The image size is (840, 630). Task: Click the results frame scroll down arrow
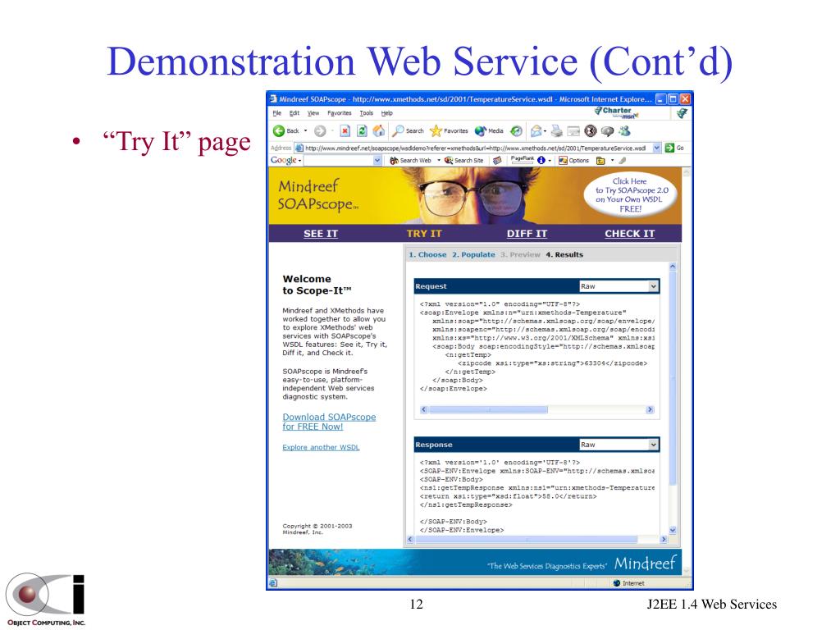[673, 531]
